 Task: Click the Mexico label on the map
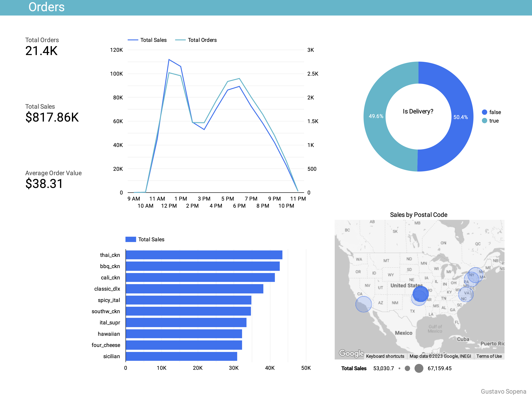click(404, 333)
